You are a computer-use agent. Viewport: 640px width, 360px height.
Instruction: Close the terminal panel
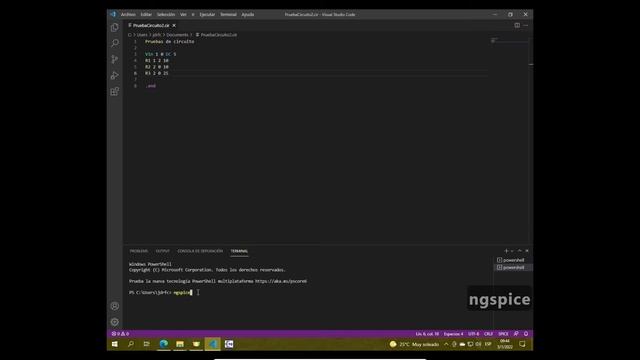[x=527, y=251]
